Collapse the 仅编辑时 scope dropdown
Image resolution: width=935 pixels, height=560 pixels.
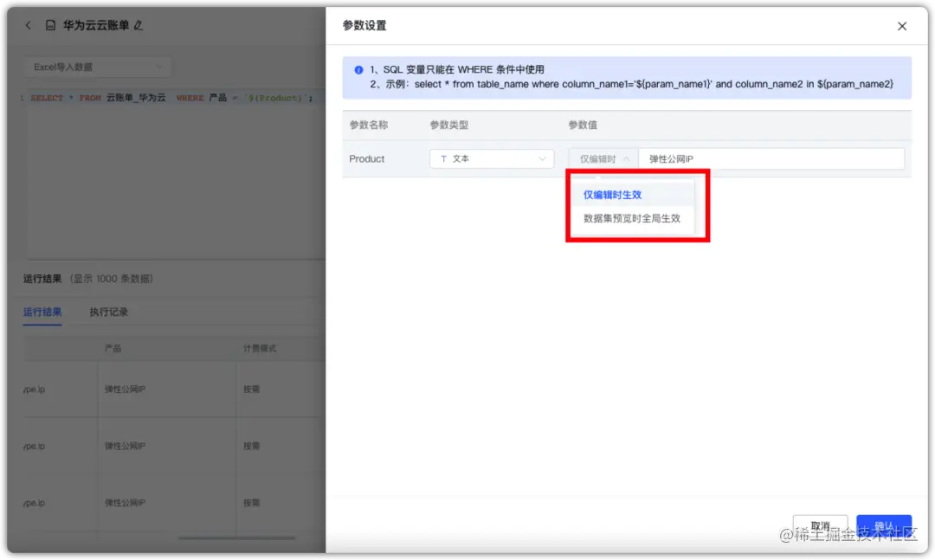[603, 158]
